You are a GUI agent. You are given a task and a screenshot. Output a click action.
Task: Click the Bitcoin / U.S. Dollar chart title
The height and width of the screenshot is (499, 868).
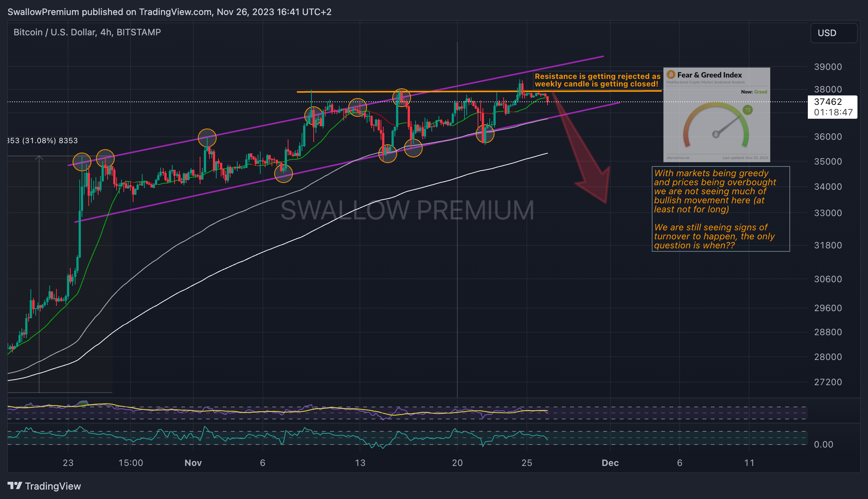87,32
